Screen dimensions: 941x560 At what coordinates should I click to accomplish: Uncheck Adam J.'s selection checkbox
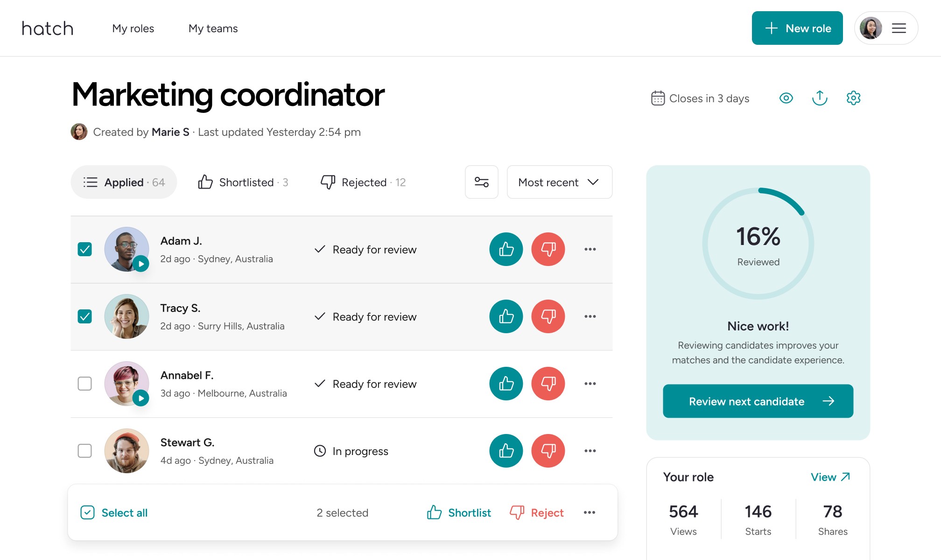pos(84,249)
